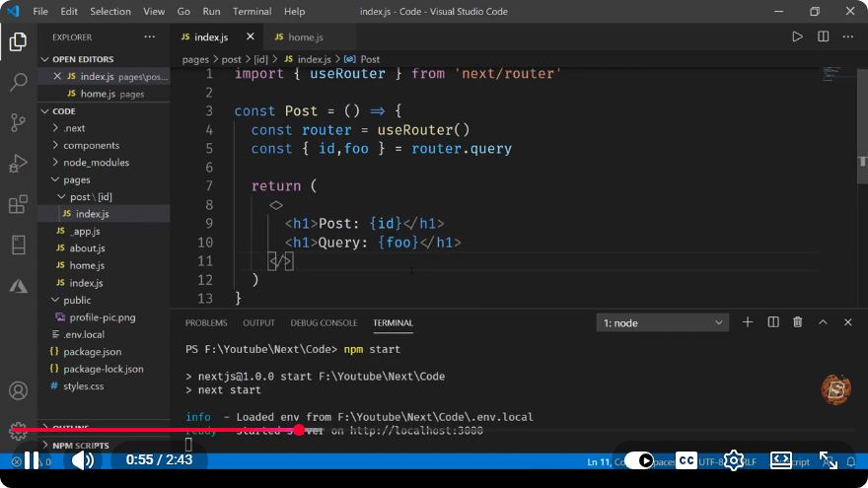This screenshot has height=488, width=868.
Task: Open the Go menu
Action: click(183, 11)
